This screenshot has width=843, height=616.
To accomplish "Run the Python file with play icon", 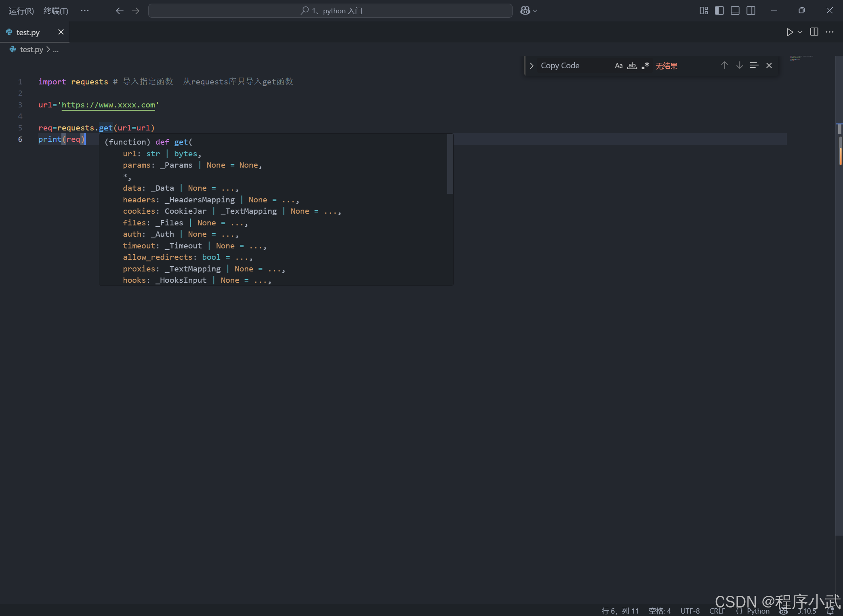I will 790,32.
